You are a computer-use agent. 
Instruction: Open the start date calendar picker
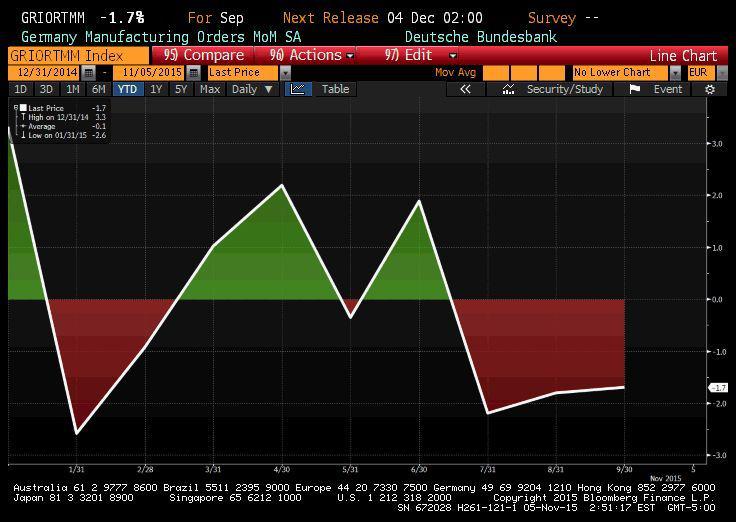(90, 73)
